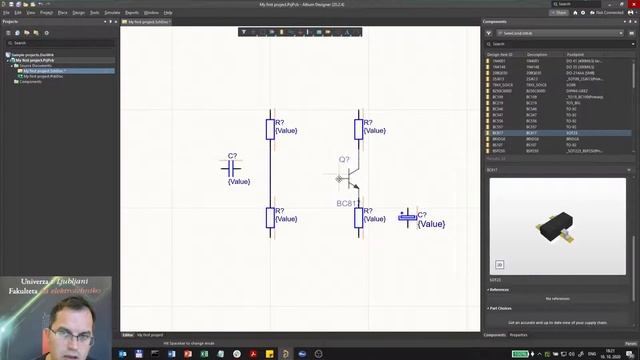Click the user account icon at top right

click(x=631, y=13)
